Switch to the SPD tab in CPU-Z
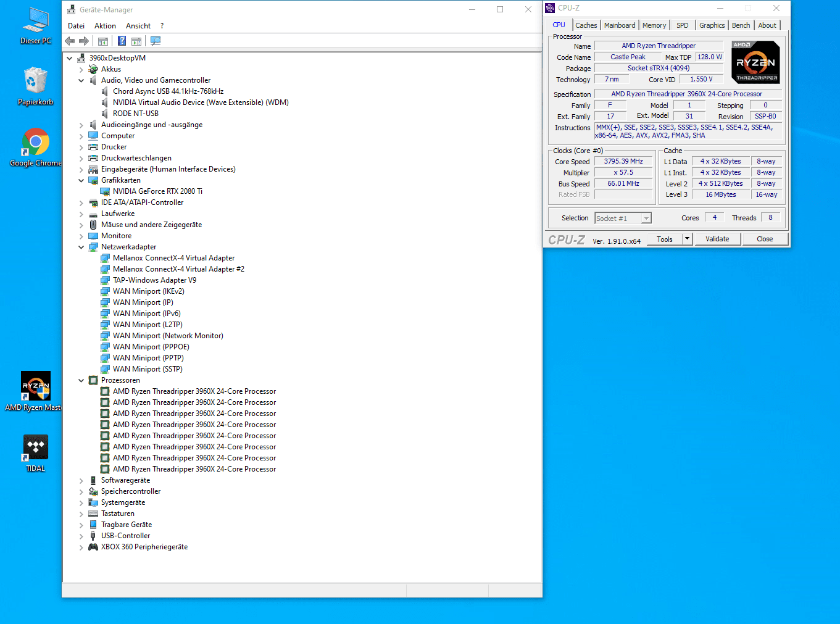This screenshot has width=840, height=624. click(682, 25)
